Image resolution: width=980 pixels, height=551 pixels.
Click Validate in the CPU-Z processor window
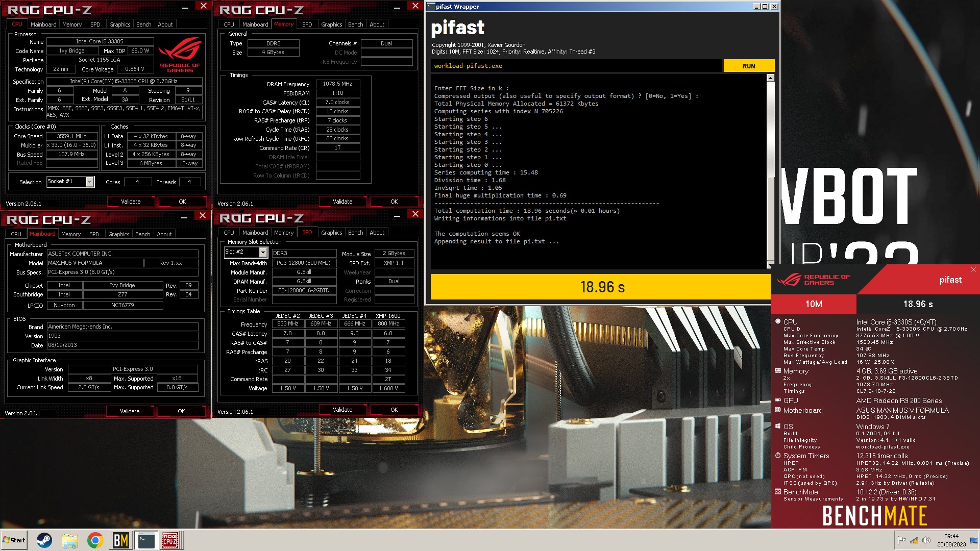[131, 202]
